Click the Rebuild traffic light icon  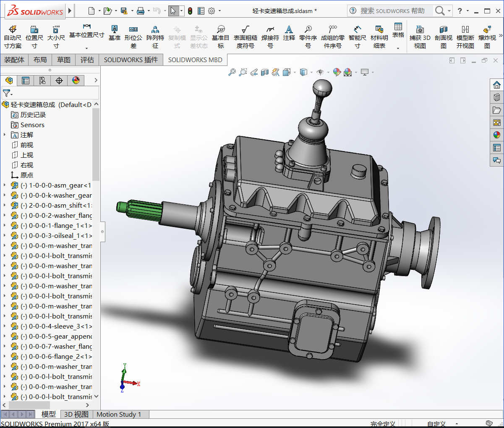pyautogui.click(x=190, y=11)
